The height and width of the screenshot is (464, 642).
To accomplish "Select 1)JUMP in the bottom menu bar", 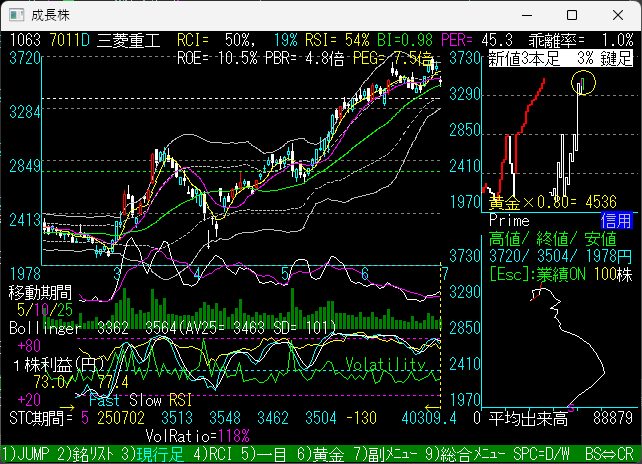I will point(25,454).
